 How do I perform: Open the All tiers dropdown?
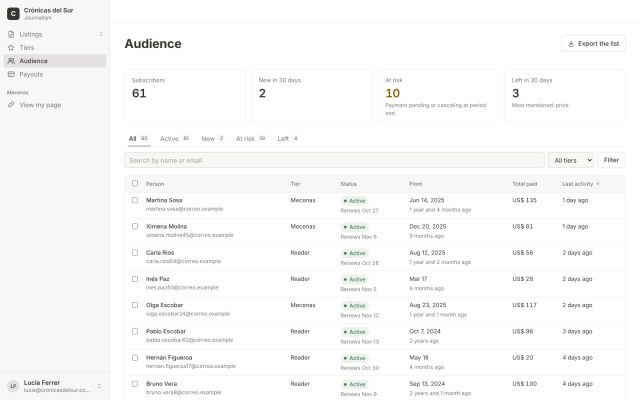571,160
